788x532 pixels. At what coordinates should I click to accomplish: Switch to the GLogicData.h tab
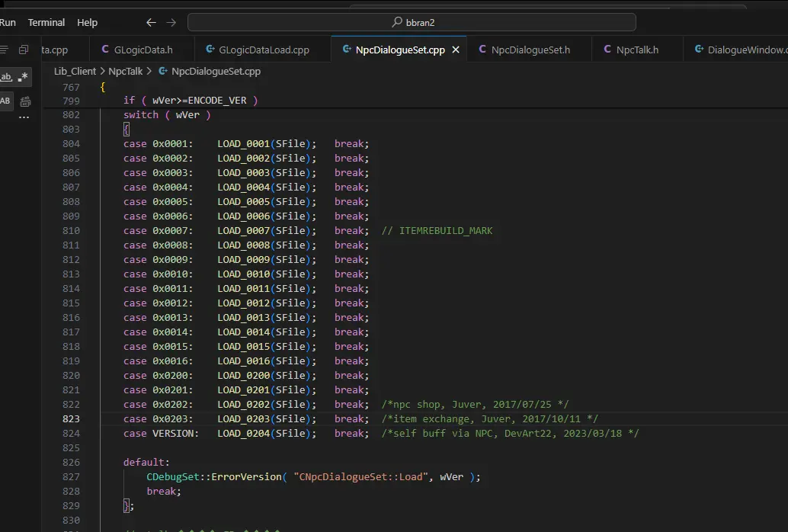142,50
